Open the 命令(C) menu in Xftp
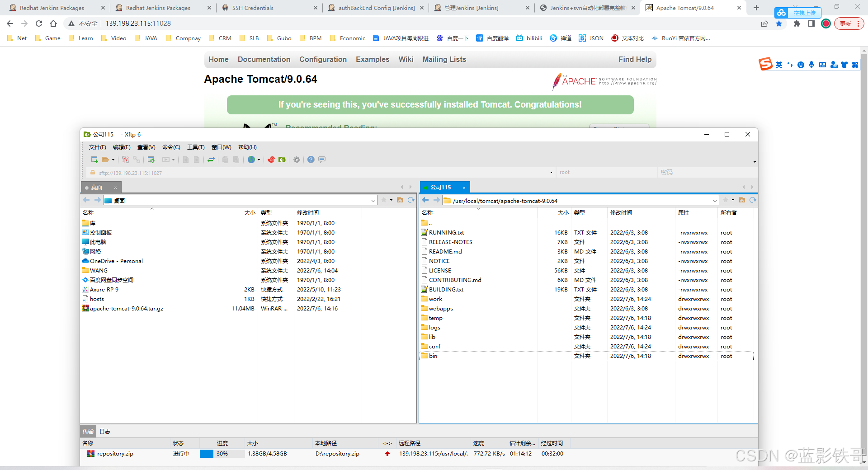The width and height of the screenshot is (868, 470). click(x=171, y=147)
